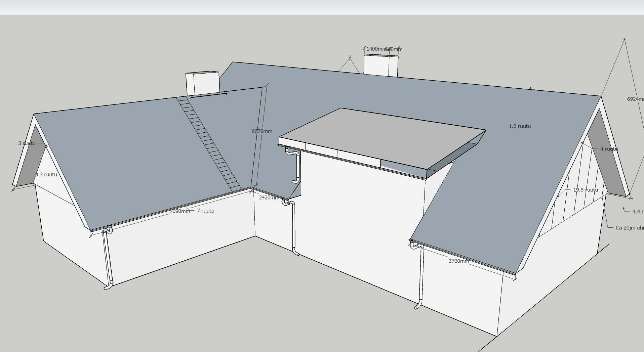Select the 6679mm roof slope dimension

[x=262, y=131]
